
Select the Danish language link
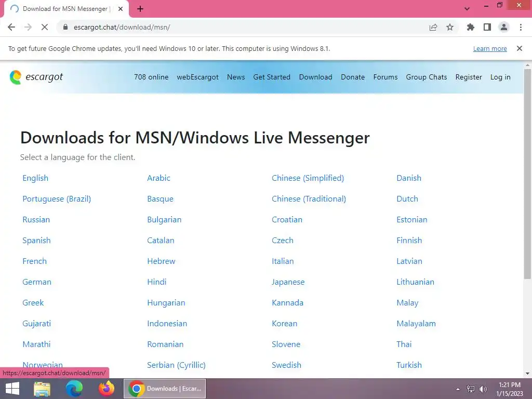coord(409,178)
